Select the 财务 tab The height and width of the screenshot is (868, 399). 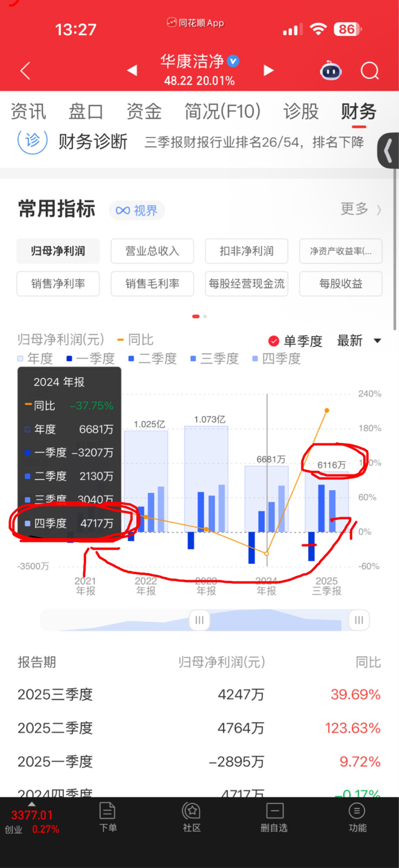[358, 111]
